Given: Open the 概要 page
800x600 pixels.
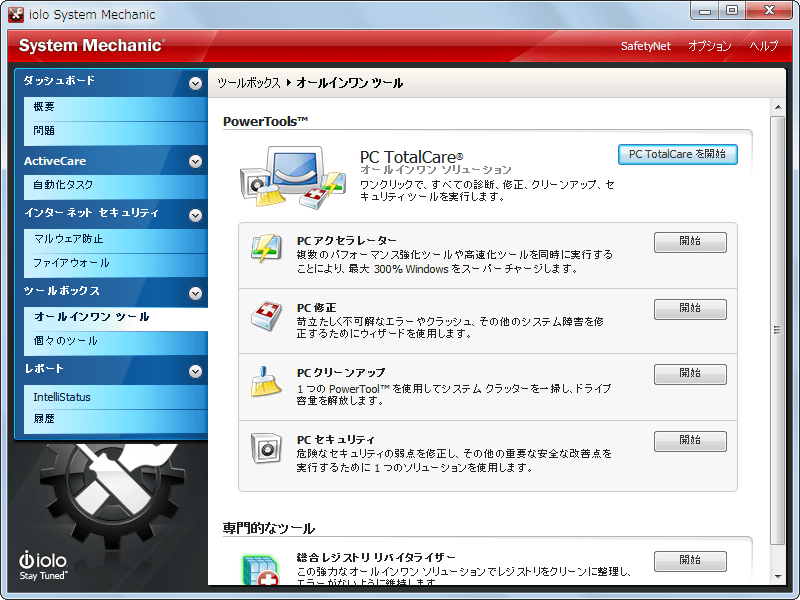Looking at the screenshot, I should pyautogui.click(x=115, y=107).
